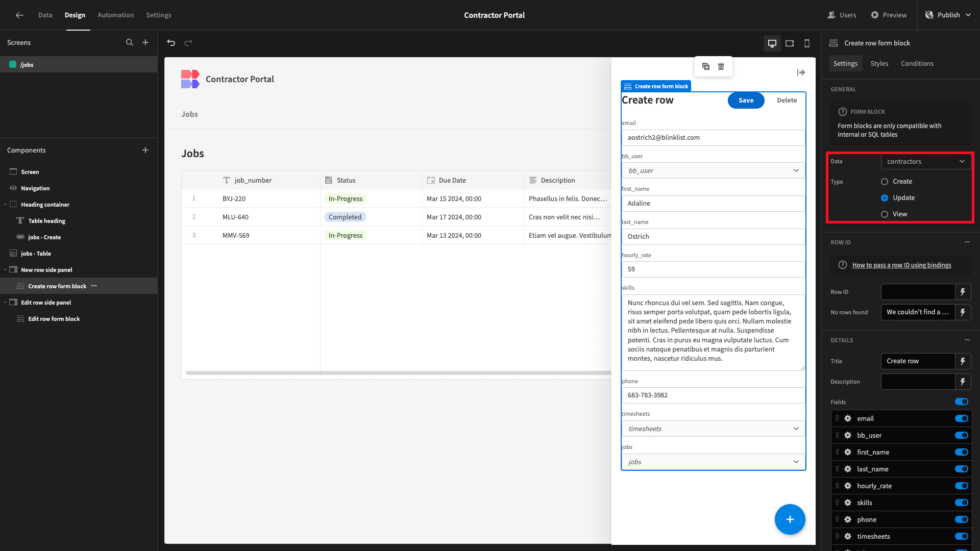Viewport: 980px width, 551px height.
Task: Duplicate the selected form block icon
Action: tap(706, 66)
